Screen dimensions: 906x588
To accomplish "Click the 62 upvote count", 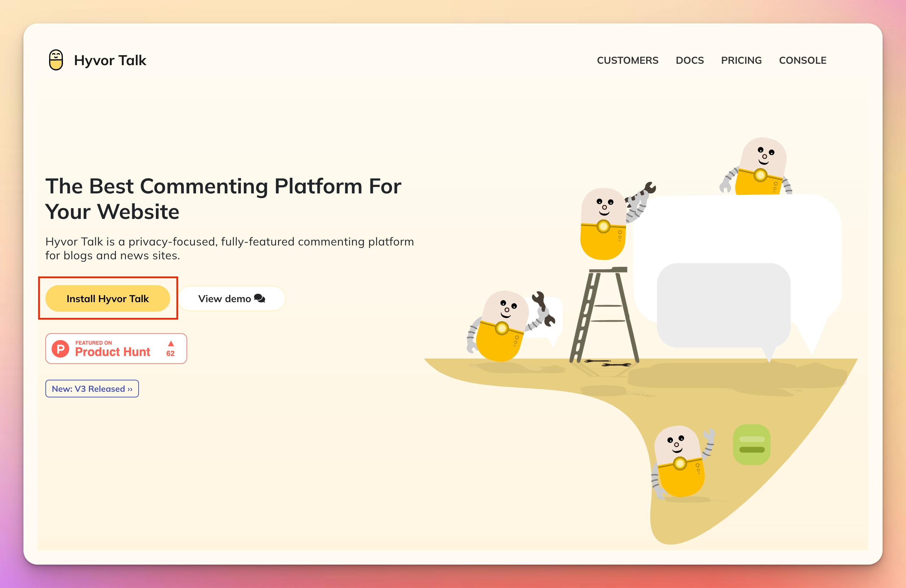I will (170, 354).
